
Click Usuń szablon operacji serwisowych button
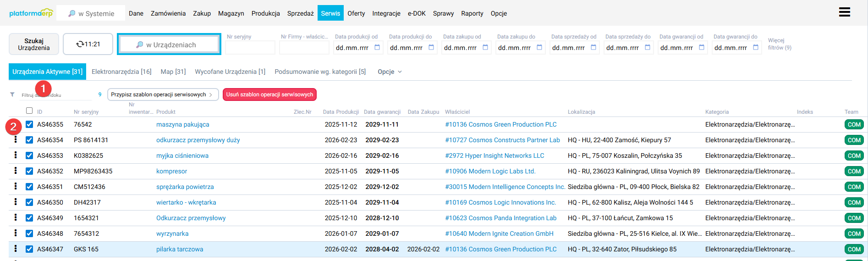tap(269, 94)
